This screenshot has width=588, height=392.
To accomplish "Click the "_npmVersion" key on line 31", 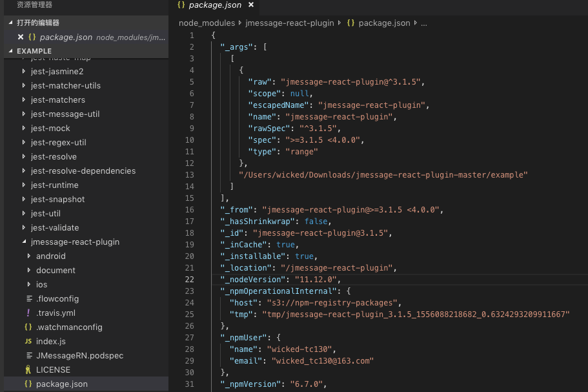I will coord(250,384).
